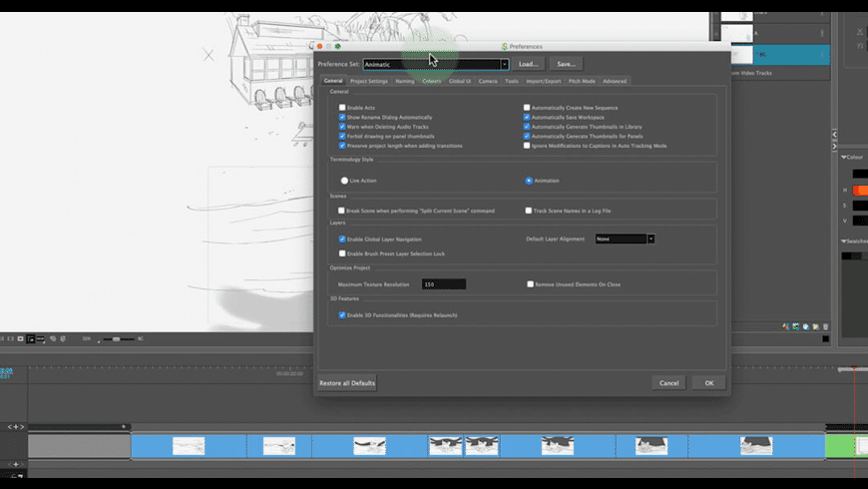This screenshot has width=868, height=489.
Task: Click the add audio track icon in timeline
Action: [x=15, y=464]
